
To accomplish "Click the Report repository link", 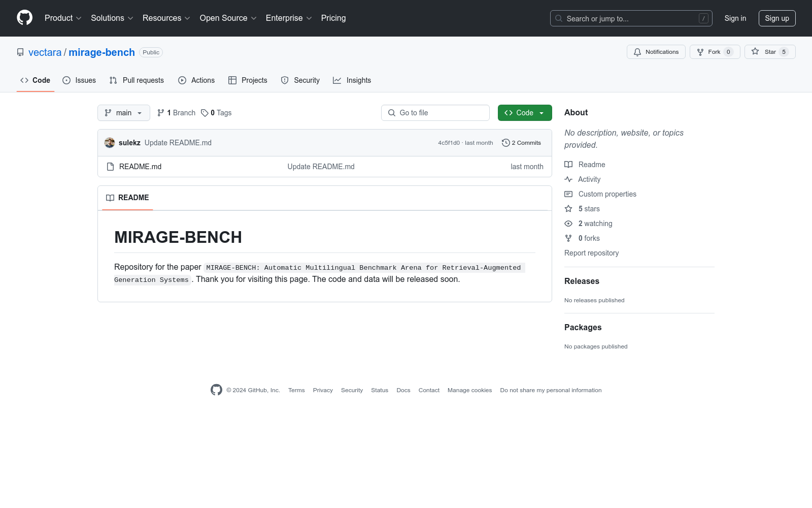I will pyautogui.click(x=592, y=253).
